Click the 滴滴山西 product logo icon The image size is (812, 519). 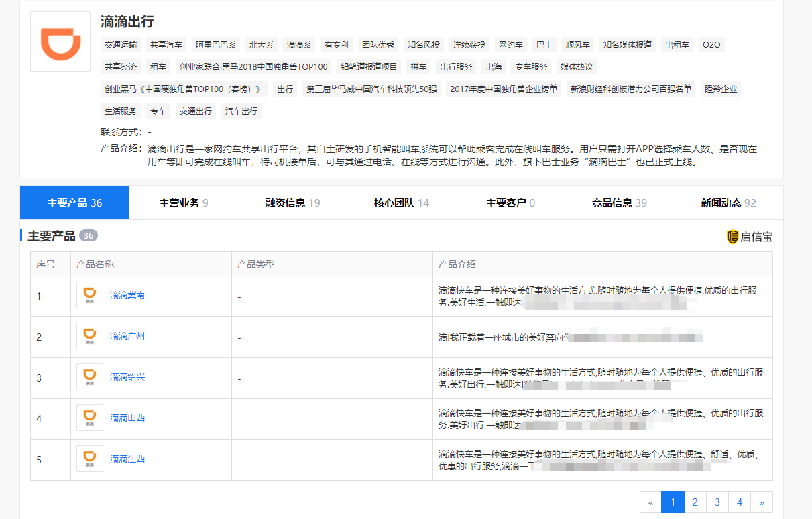90,418
